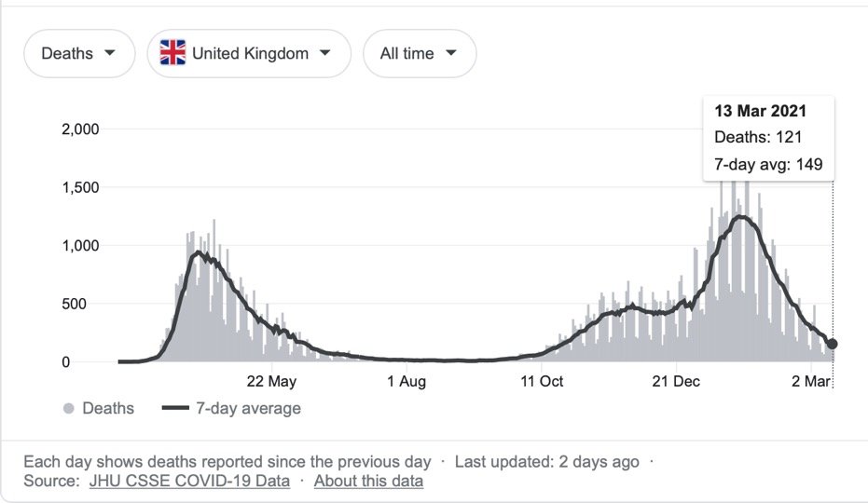
Task: Click the 7-day average legend text
Action: point(248,409)
